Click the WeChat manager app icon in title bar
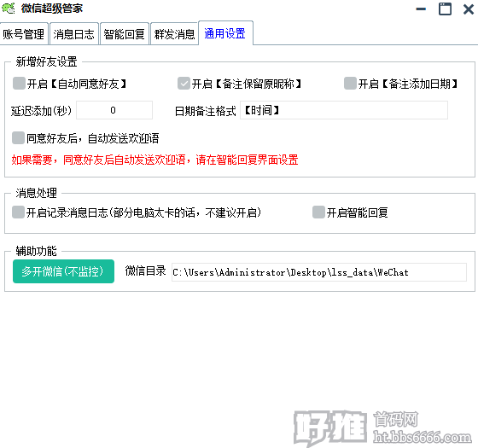Viewport: 478px width, 448px height. tap(9, 9)
